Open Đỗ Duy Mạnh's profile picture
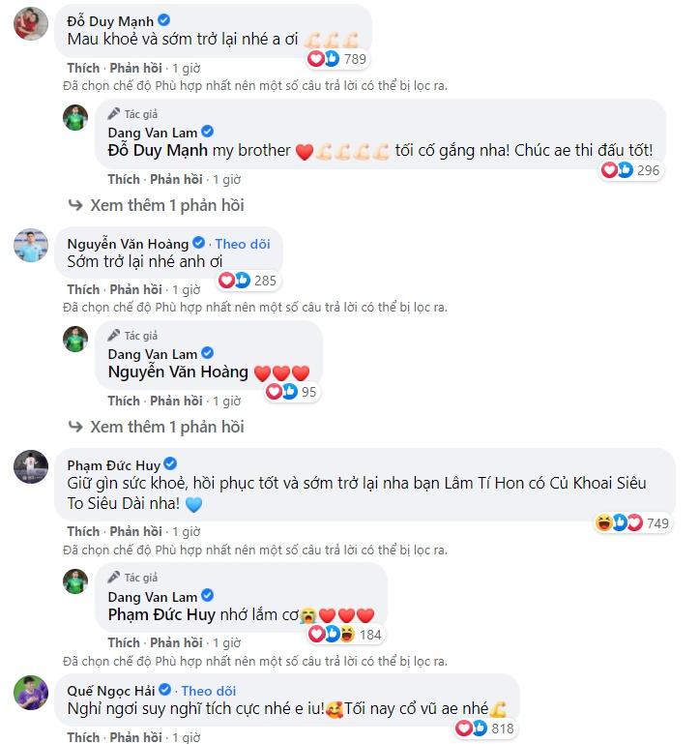Screen dimensions: 700x744 (31, 23)
